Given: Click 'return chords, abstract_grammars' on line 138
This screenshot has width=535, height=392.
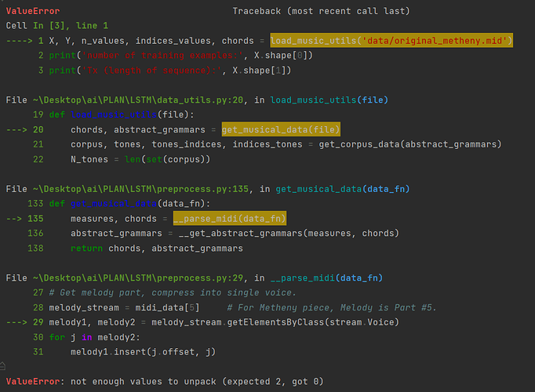Looking at the screenshot, I should click(x=157, y=249).
